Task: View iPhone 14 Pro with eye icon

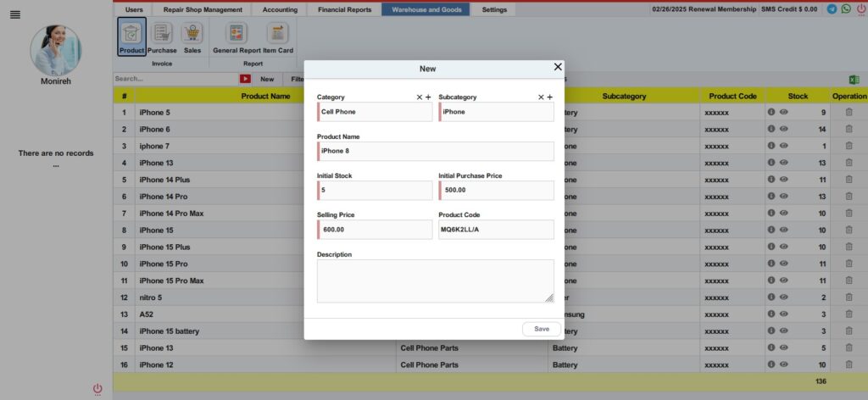Action: [x=784, y=197]
